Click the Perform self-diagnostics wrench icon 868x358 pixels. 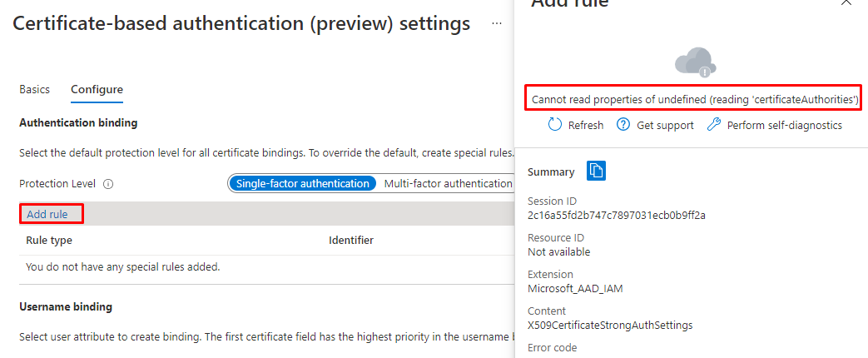(x=713, y=125)
